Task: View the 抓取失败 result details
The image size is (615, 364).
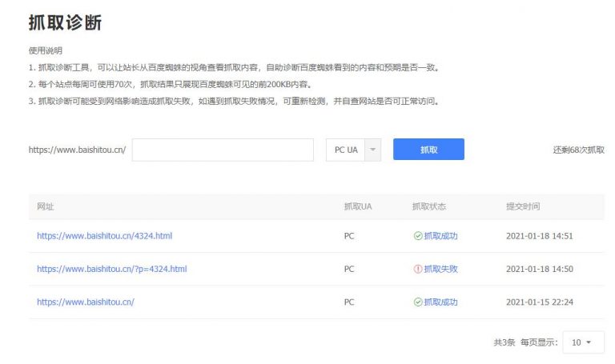Action: (440, 270)
